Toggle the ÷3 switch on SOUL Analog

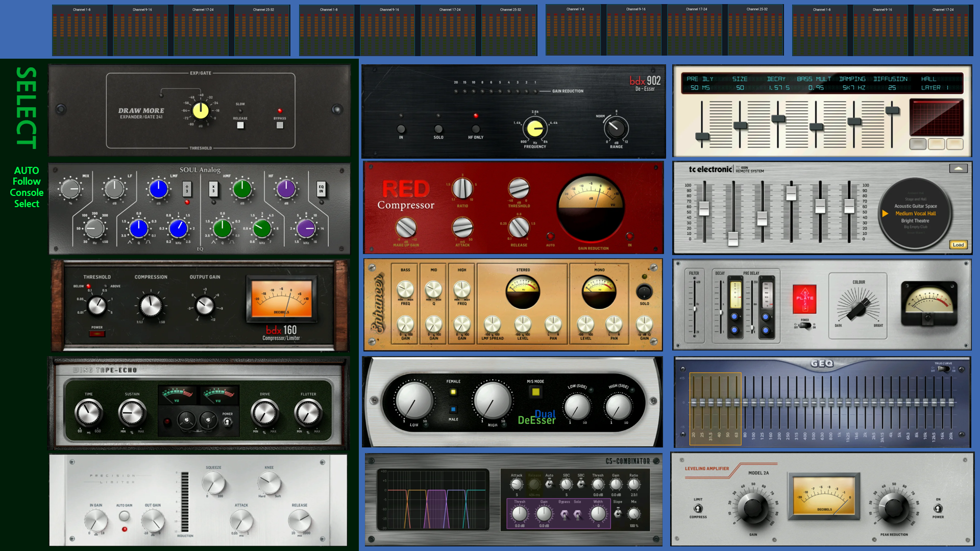[x=187, y=189]
